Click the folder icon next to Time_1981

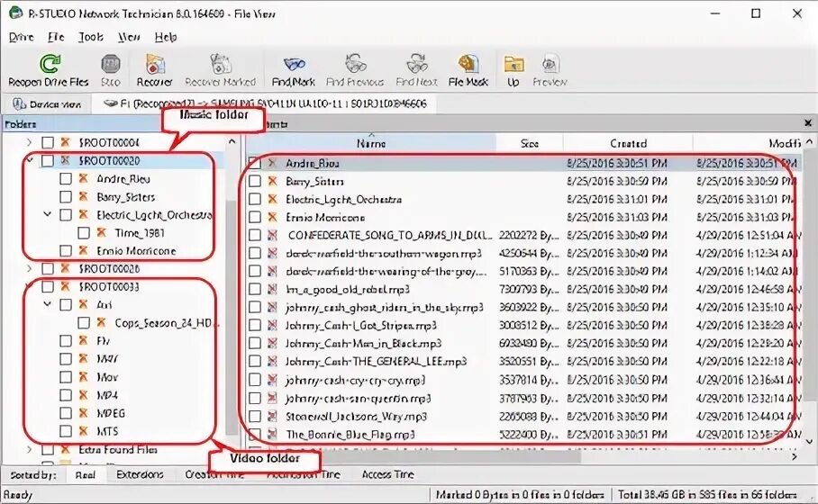102,233
